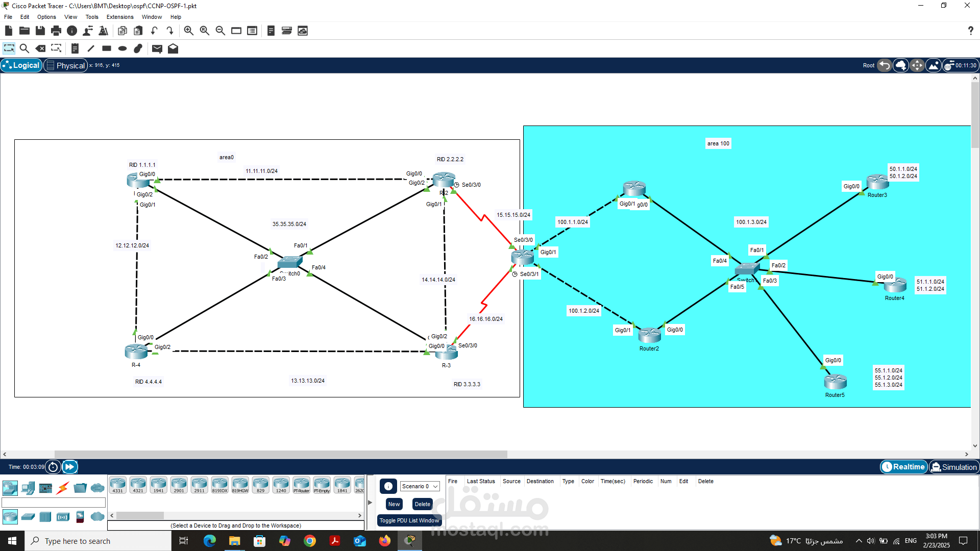Screen dimensions: 980x551
Task: Pick the 4331 router from device list
Action: (117, 485)
